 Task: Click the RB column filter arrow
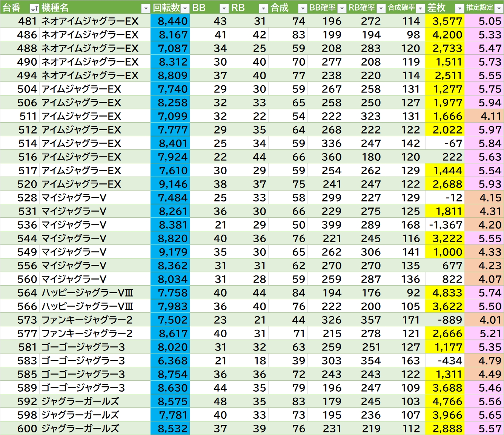pos(263,8)
